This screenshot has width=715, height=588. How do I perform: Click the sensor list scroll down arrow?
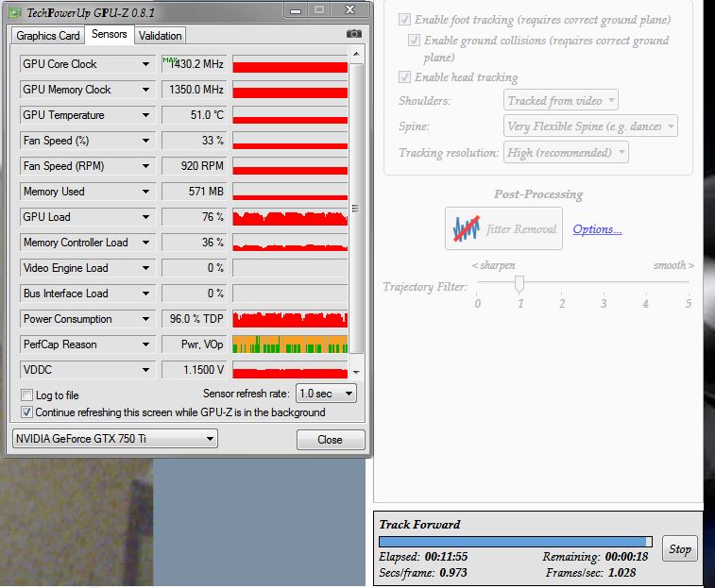click(356, 372)
